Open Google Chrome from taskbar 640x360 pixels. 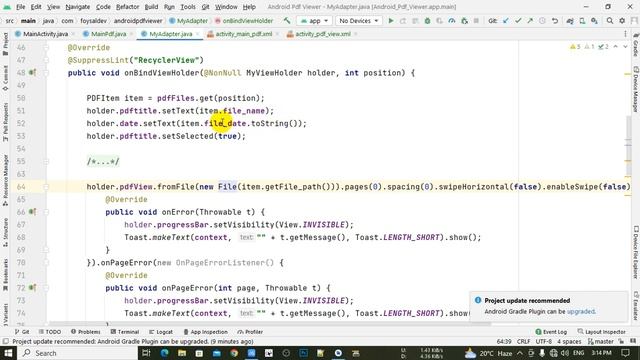tap(234, 353)
